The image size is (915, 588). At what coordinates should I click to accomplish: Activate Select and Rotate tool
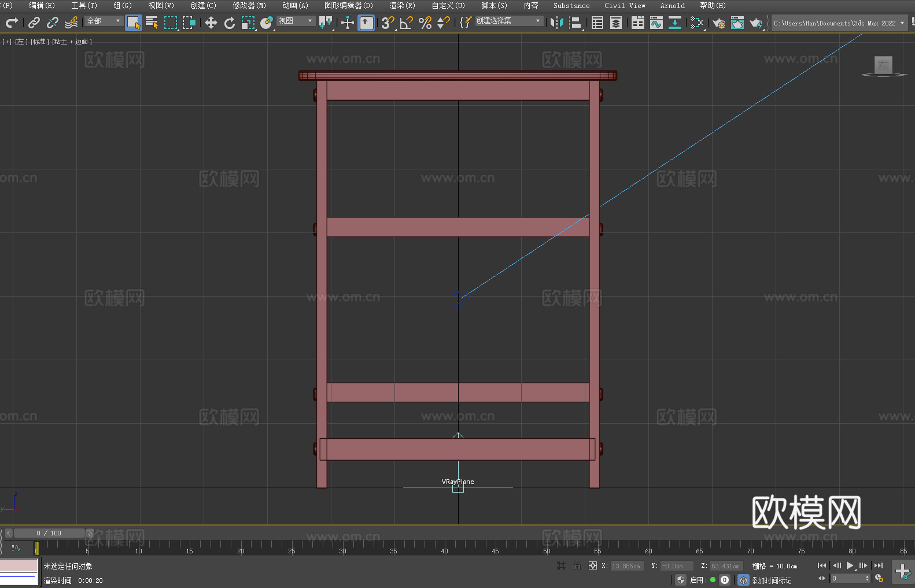click(x=230, y=23)
